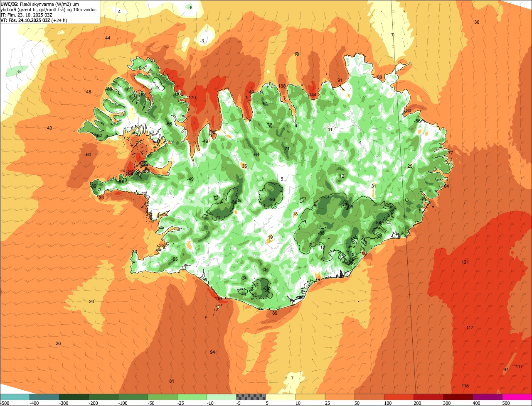Screen dimensions: 532x406
Task: Click the map value -6 at the top
Action: [190, 8]
